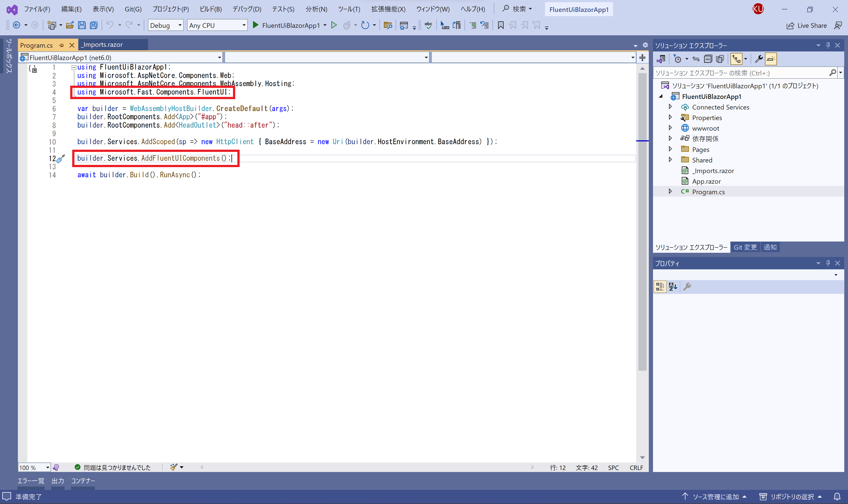Screen dimensions: 848x504
Task: Auto-hide the Properties panel with the pin
Action: 828,263
